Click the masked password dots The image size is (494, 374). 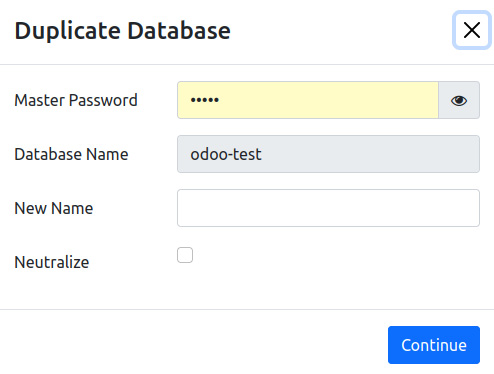[x=205, y=100]
